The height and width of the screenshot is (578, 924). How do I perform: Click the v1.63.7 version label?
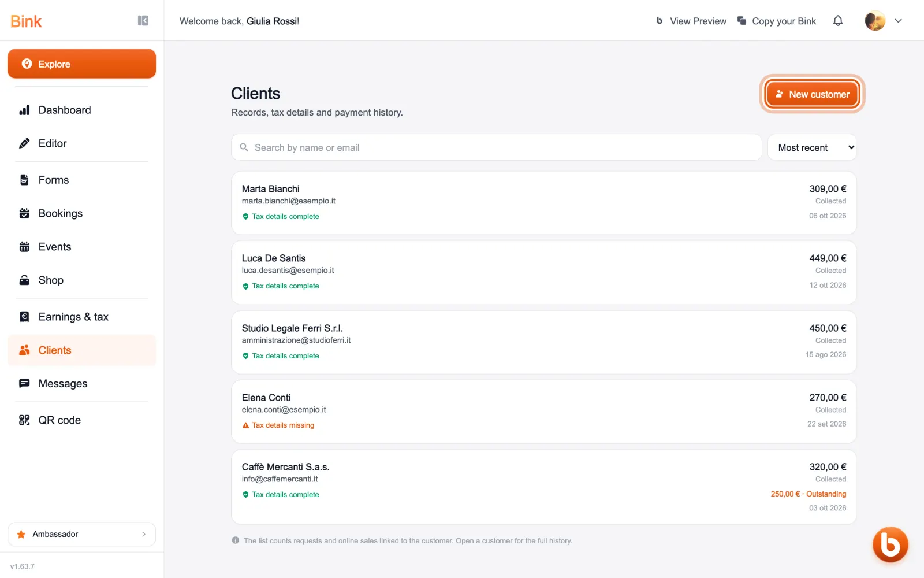23,566
